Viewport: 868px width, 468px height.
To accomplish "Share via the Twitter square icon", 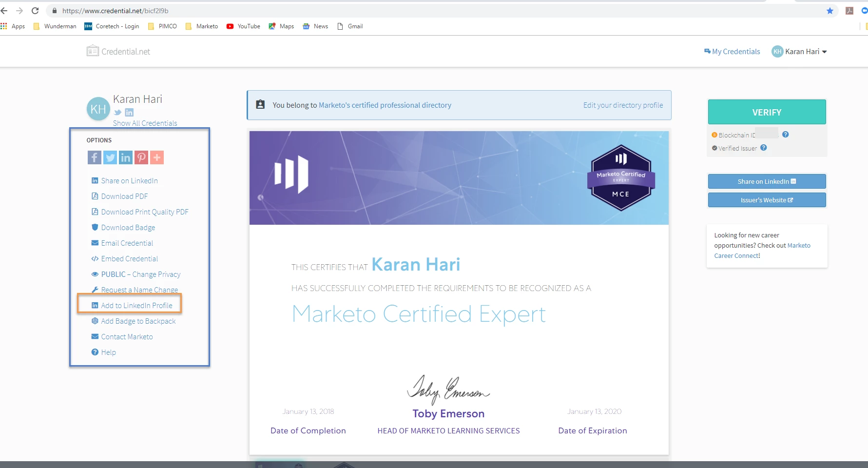I will [110, 157].
